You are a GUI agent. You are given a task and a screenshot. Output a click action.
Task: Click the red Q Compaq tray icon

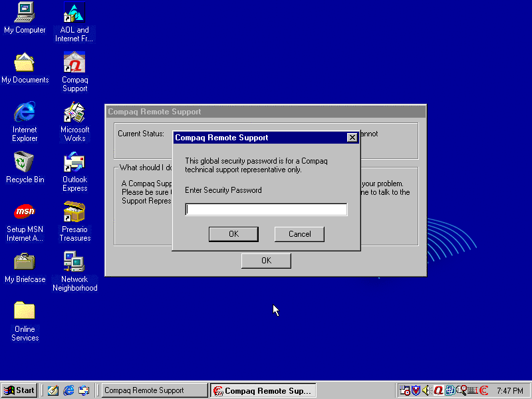coord(438,390)
